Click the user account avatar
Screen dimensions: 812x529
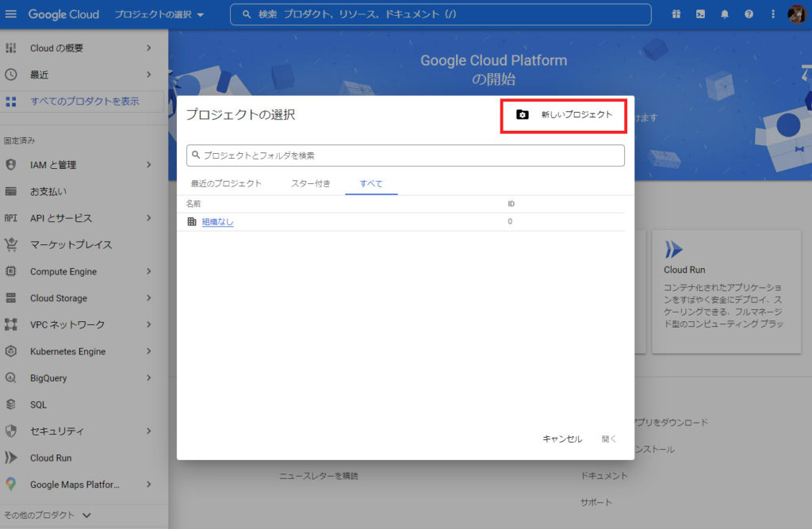coord(797,14)
